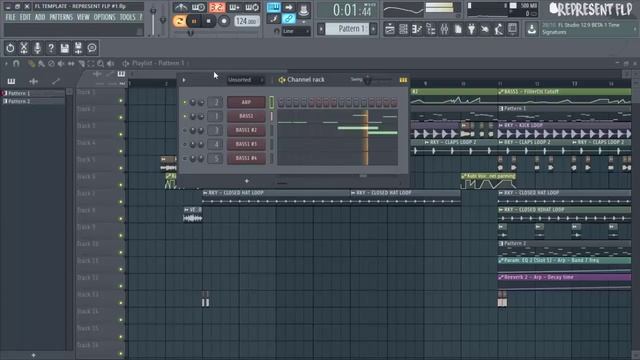The image size is (640, 360).
Task: Open the Unsorted channel filter dropdown
Action: pos(246,80)
